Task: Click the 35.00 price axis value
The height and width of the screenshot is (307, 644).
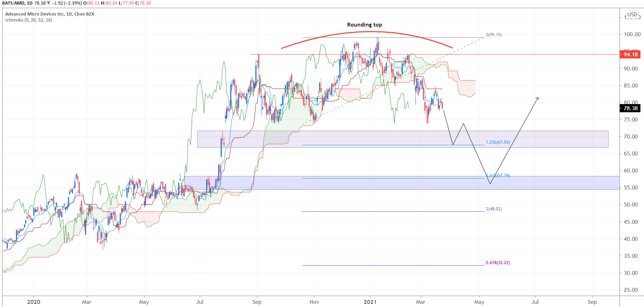Action: (631, 256)
